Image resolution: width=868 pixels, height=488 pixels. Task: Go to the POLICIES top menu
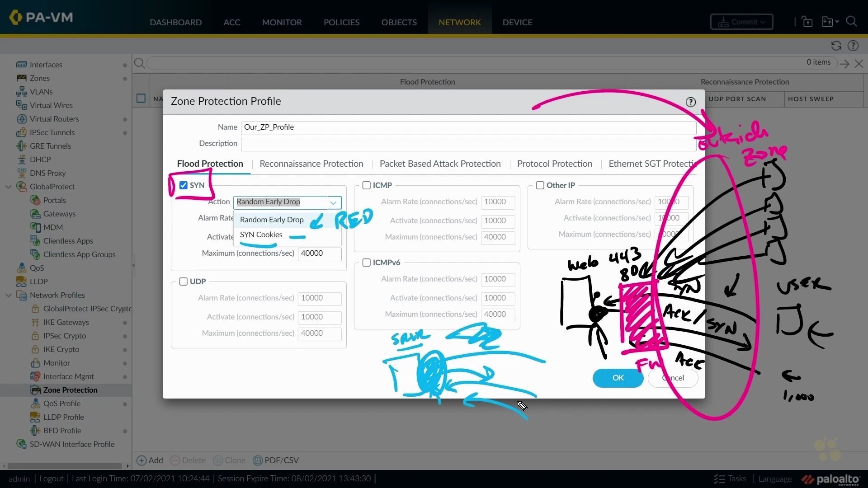click(x=342, y=22)
